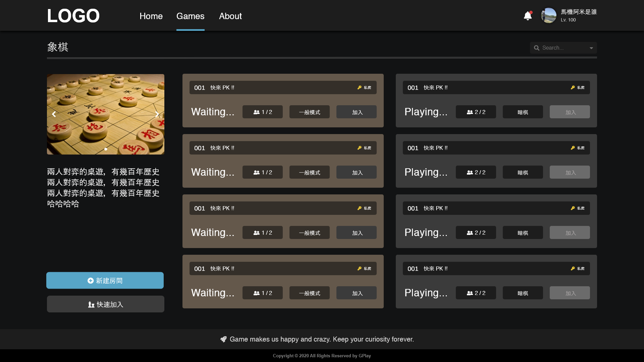Image resolution: width=644 pixels, height=362 pixels.
Task: Create a new room with 新建房間
Action: point(105,280)
